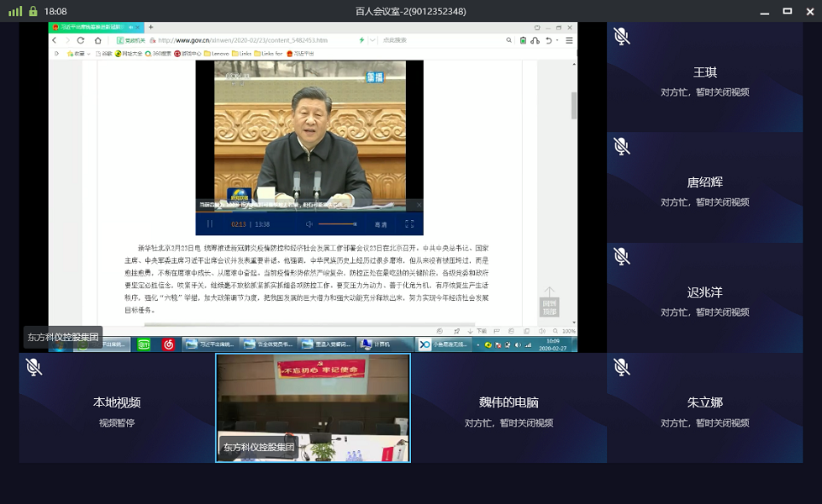Click muted microphone icon on 朱立娜 tile
This screenshot has height=504, width=822.
click(621, 367)
